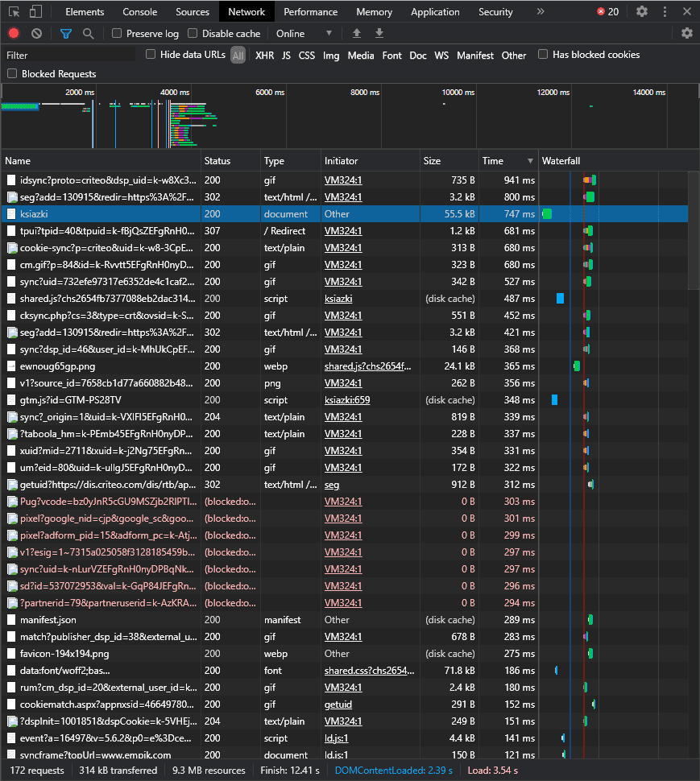
Task: Filter requests by Manifest type
Action: pyautogui.click(x=474, y=56)
